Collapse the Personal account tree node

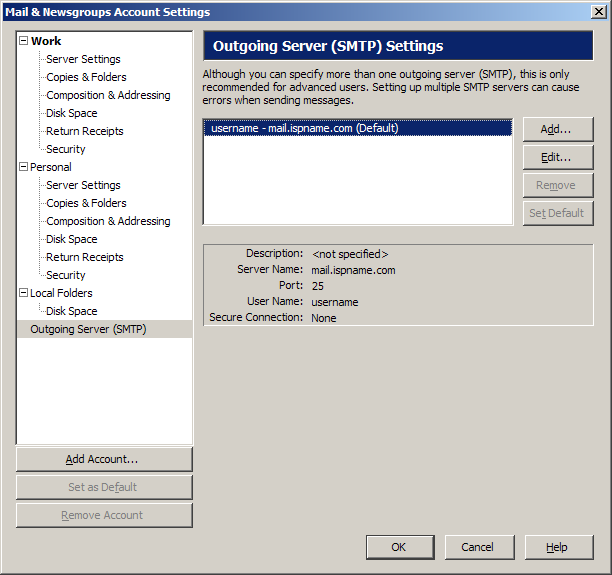pos(24,167)
